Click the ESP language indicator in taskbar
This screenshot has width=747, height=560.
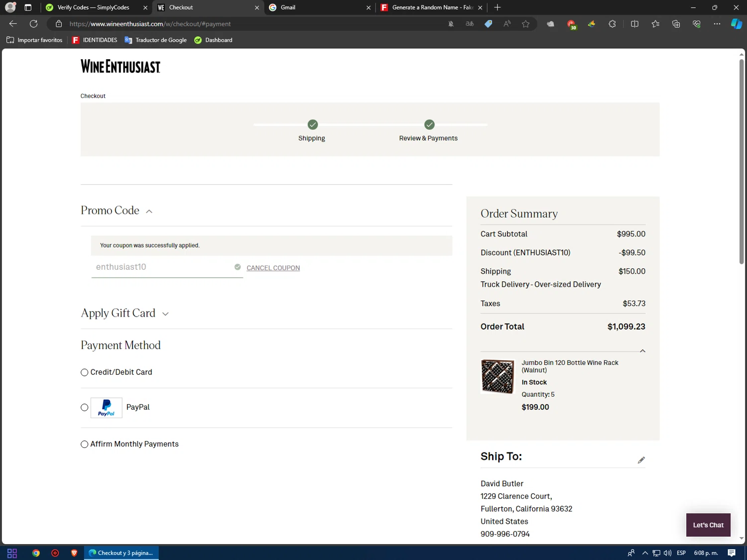coord(681,553)
